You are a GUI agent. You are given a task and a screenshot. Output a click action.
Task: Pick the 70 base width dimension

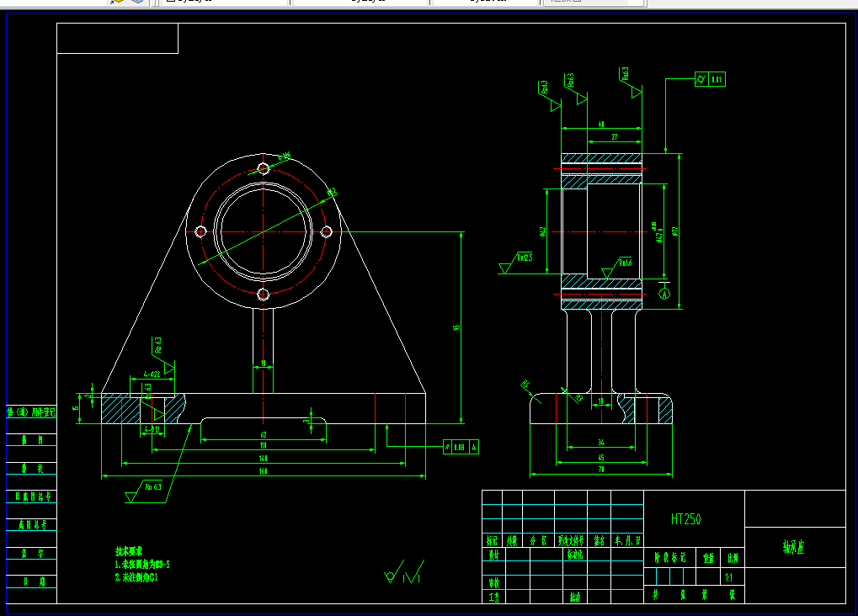click(601, 470)
